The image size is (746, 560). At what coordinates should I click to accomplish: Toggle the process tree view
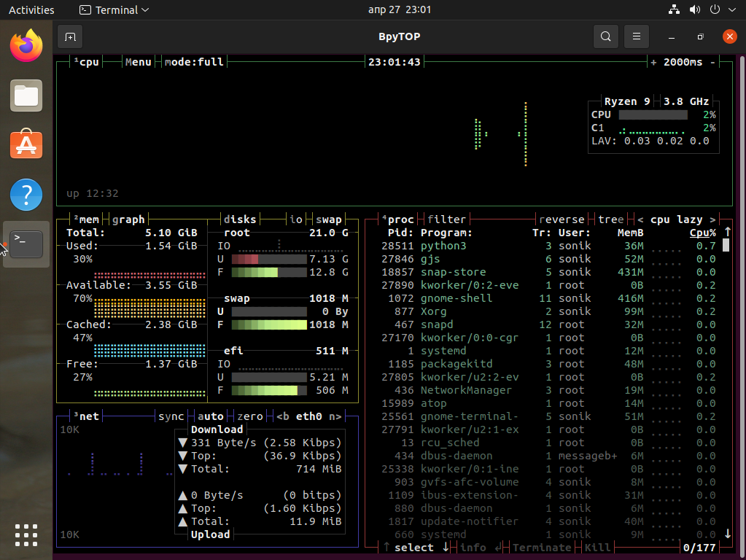[x=611, y=219]
